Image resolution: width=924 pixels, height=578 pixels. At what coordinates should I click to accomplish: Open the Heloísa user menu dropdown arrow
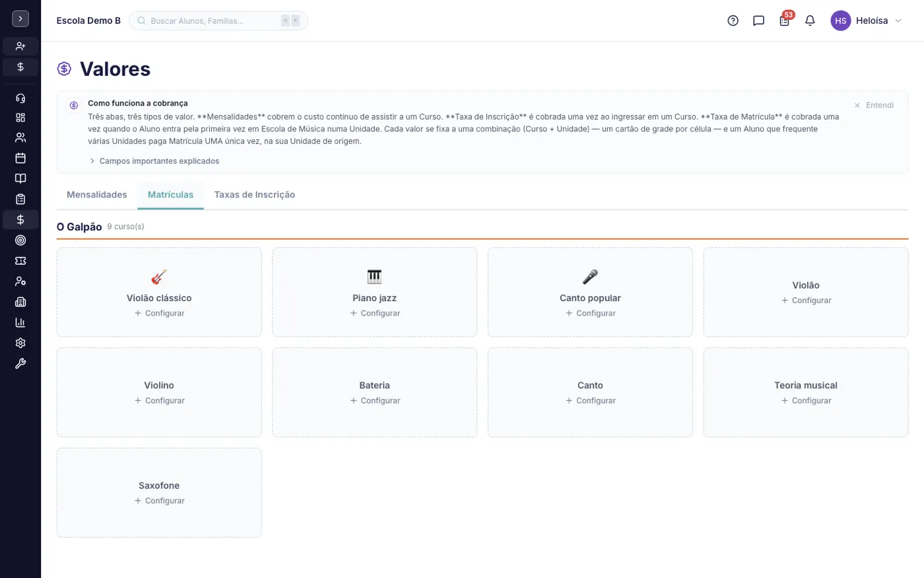(x=898, y=20)
